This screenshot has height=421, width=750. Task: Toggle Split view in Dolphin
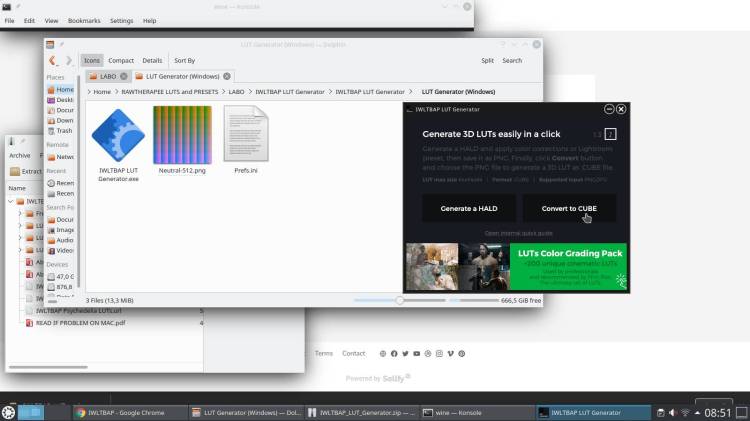tap(487, 60)
